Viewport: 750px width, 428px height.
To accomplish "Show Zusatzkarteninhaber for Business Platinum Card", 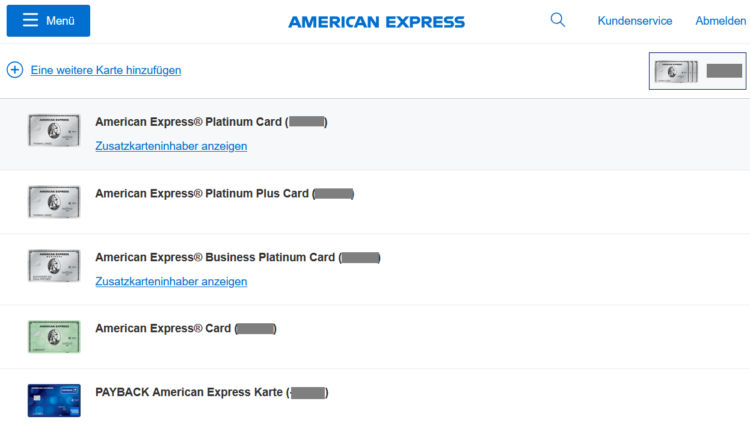I will tap(171, 282).
